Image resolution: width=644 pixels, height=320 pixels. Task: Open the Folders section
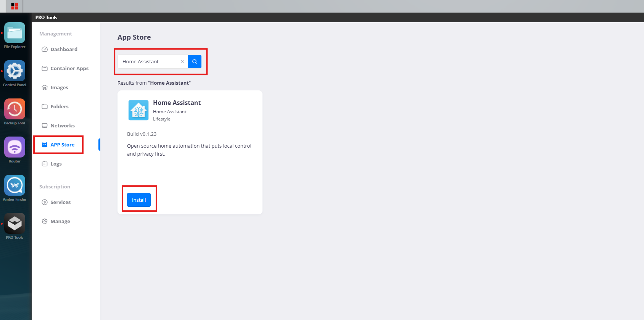pos(55,106)
